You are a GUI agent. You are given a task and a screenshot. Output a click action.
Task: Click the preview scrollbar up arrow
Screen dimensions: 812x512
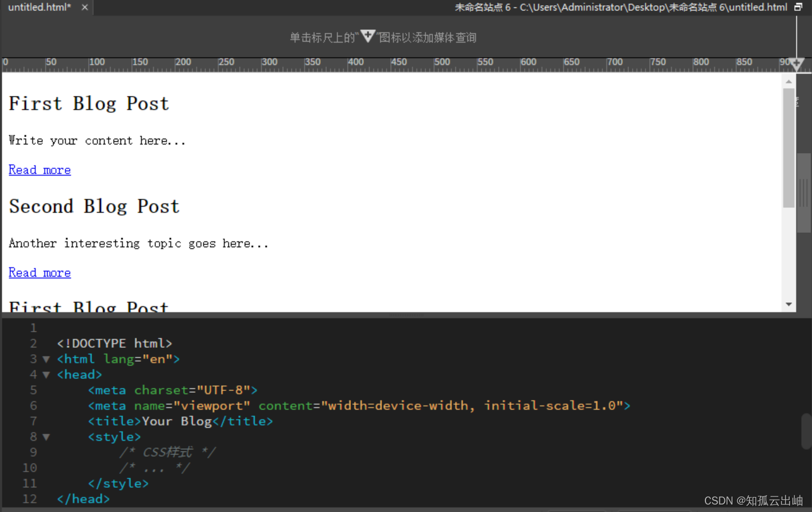(788, 82)
